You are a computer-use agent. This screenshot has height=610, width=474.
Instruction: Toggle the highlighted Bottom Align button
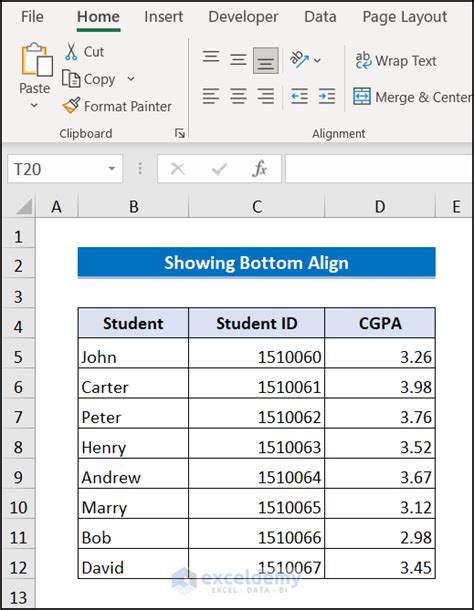[x=265, y=60]
